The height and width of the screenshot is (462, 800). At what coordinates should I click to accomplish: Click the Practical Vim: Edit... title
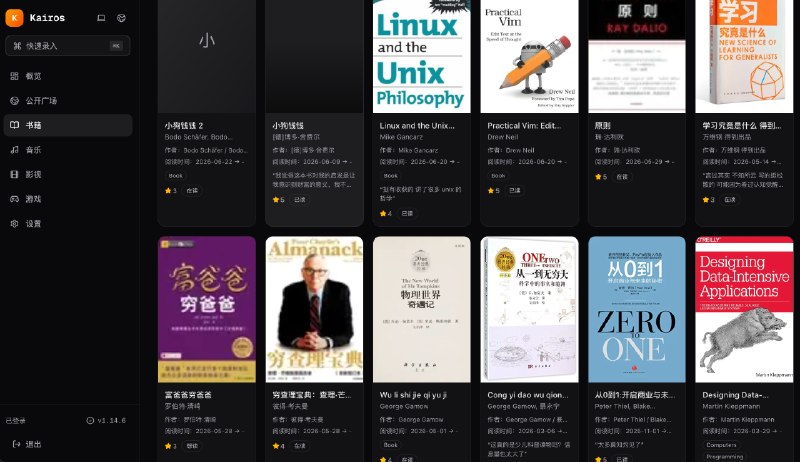[x=524, y=125]
